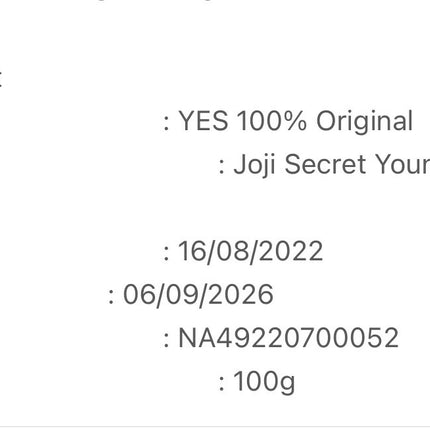Click the colon before "Joji Secret"

[222, 168]
